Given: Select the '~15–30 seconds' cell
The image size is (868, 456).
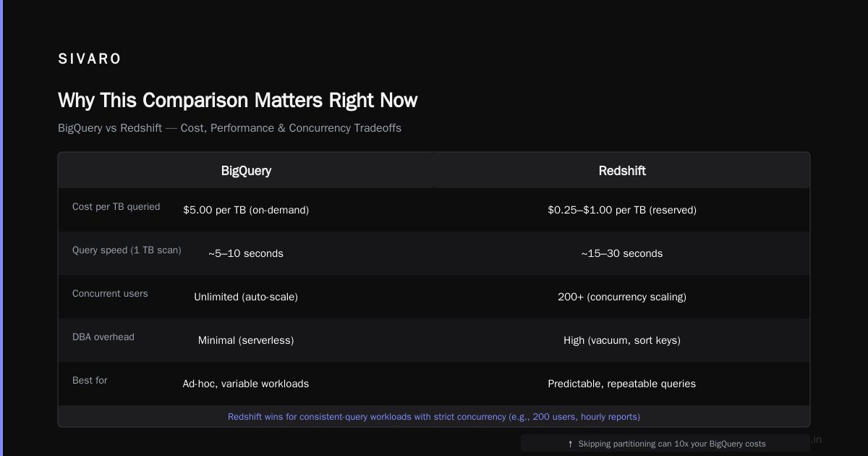Looking at the screenshot, I should click(x=622, y=253).
